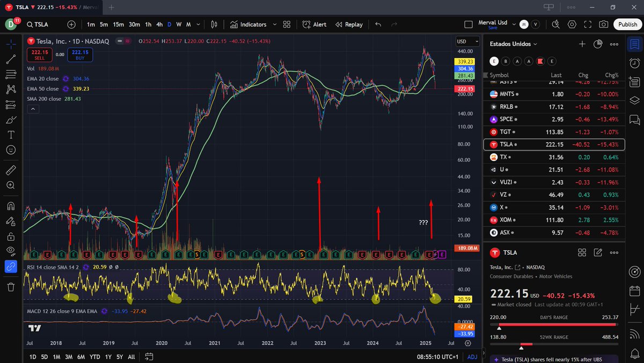The image size is (644, 363).
Task: Open the TSLA details edit note icon
Action: pos(598,252)
